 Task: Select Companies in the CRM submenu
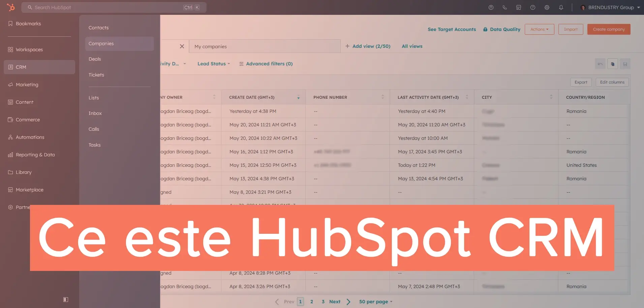pos(120,43)
